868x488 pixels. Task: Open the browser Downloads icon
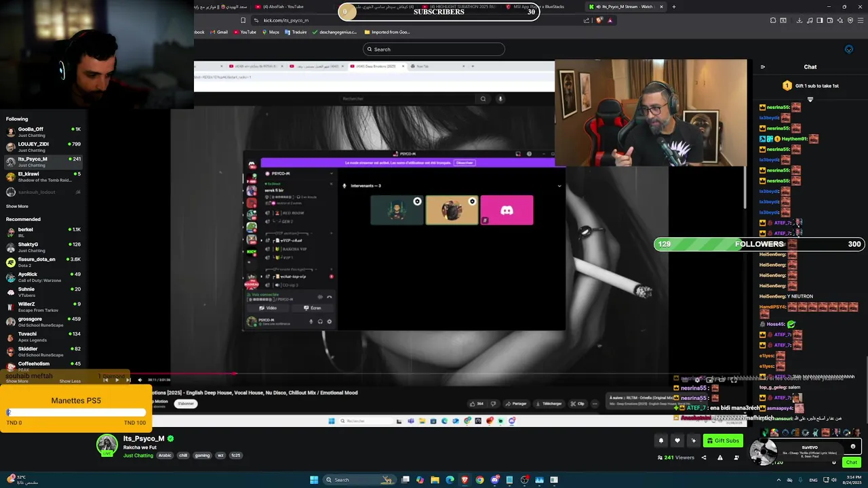(800, 20)
